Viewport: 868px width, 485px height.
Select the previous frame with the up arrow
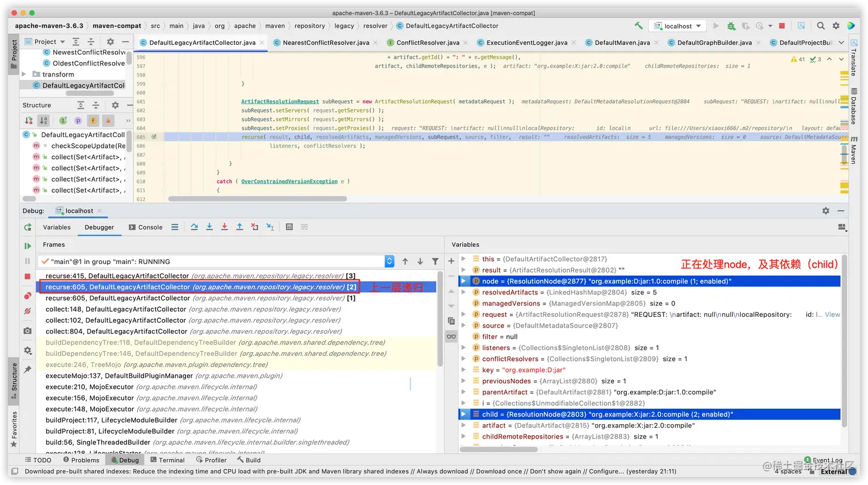pos(405,261)
